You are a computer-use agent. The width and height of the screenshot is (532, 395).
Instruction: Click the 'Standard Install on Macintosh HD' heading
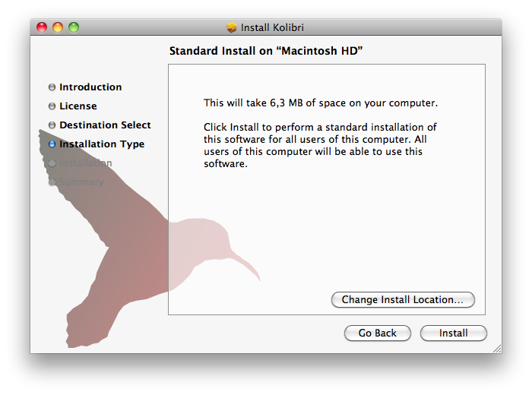tap(266, 51)
